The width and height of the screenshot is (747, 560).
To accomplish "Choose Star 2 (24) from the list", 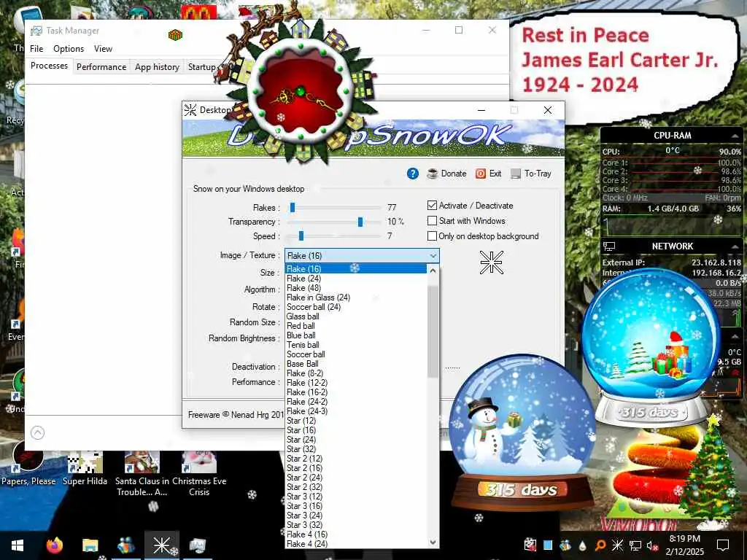I will point(356,477).
